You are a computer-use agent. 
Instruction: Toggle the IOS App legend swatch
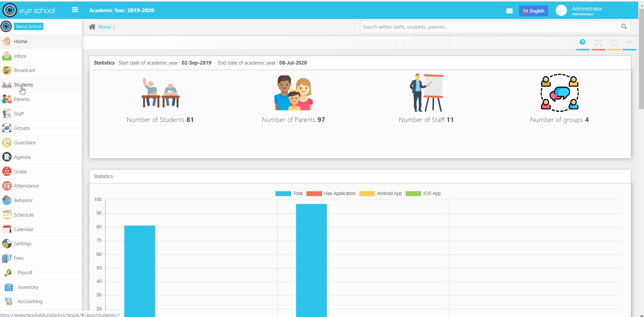413,194
